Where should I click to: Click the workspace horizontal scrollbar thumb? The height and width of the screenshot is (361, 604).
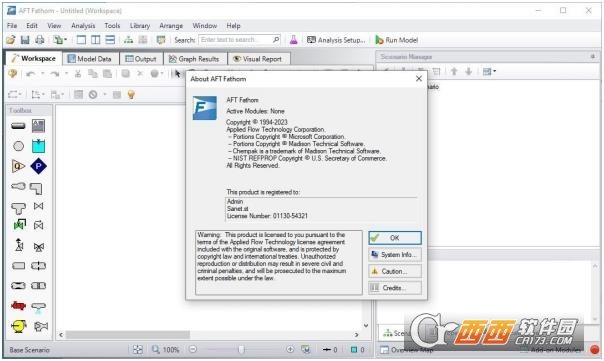point(128,335)
